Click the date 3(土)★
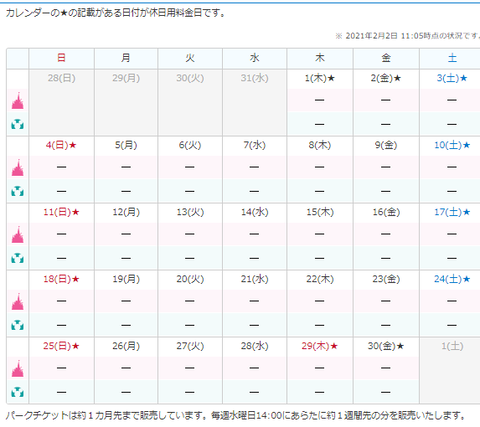Screen dimensions: 480x427 452,78
